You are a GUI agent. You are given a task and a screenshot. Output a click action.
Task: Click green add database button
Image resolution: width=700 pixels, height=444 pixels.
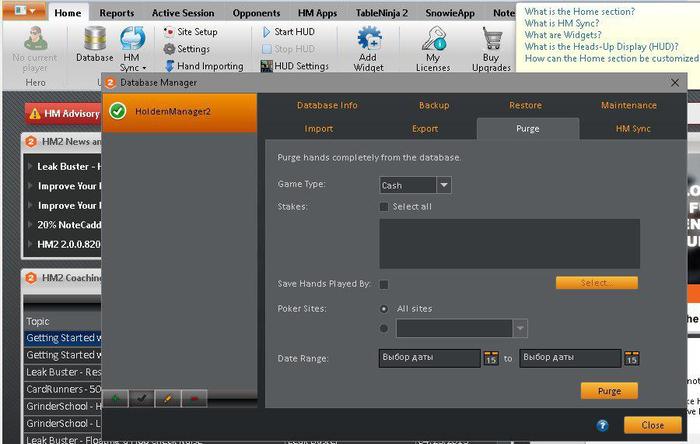(116, 398)
